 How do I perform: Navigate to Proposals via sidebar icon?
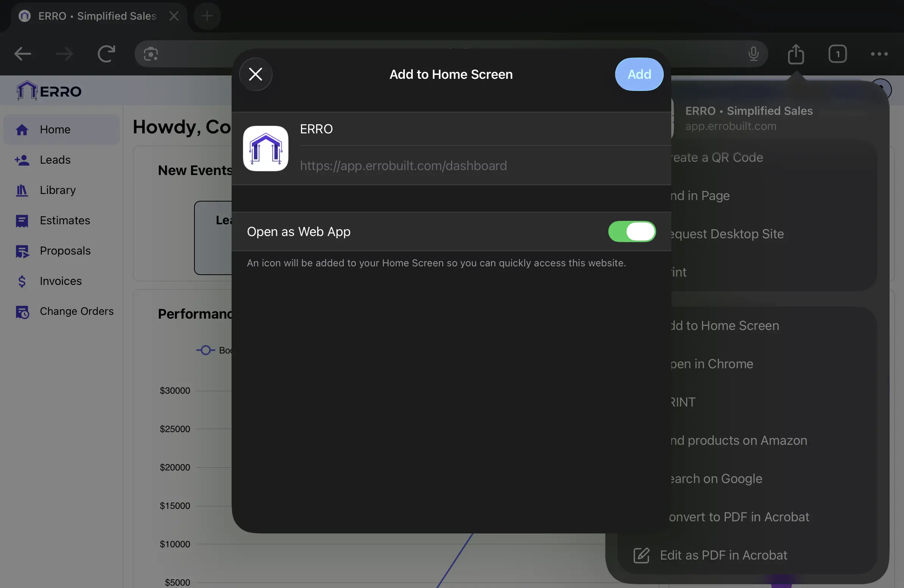(23, 251)
